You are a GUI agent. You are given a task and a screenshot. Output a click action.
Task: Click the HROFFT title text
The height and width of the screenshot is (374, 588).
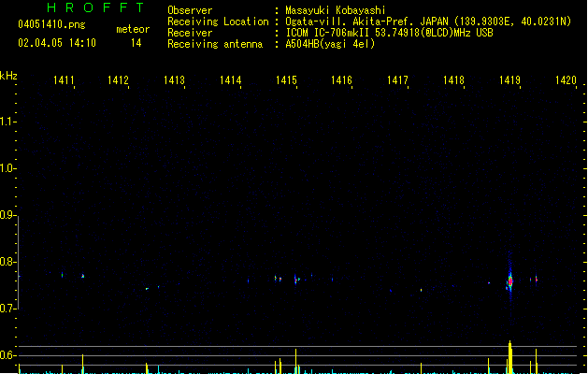pyautogui.click(x=95, y=7)
